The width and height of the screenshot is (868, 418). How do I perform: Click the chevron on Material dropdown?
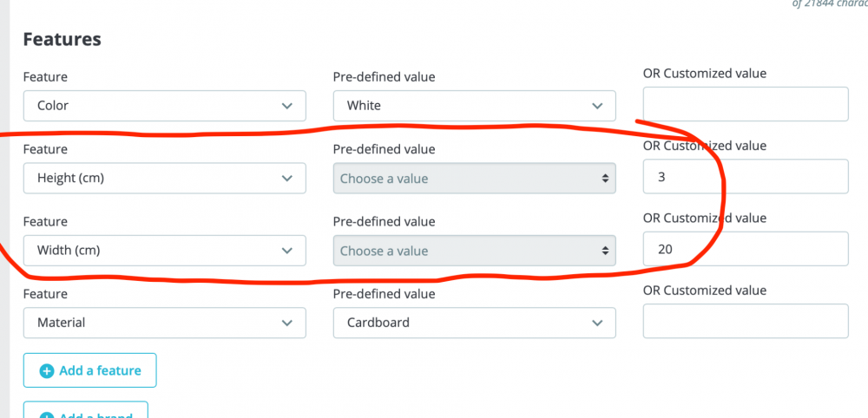click(287, 323)
